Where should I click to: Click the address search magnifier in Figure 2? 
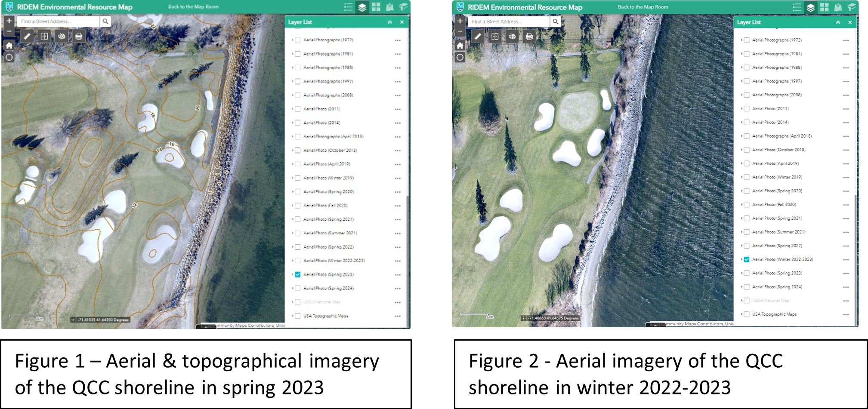(556, 22)
